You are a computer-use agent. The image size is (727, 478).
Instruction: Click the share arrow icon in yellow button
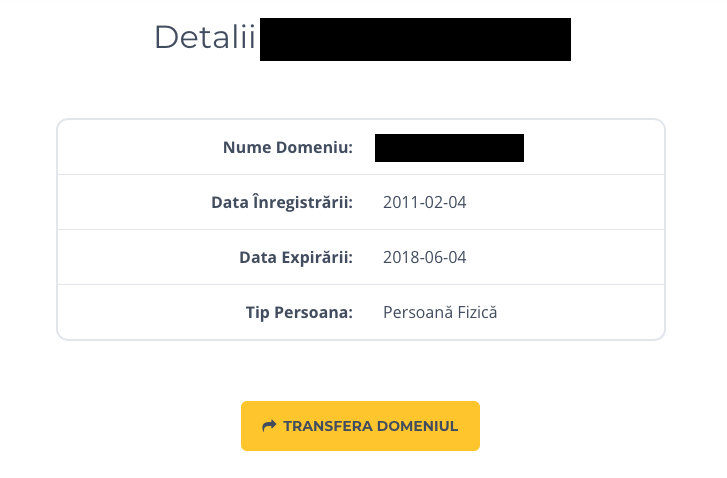(x=268, y=426)
